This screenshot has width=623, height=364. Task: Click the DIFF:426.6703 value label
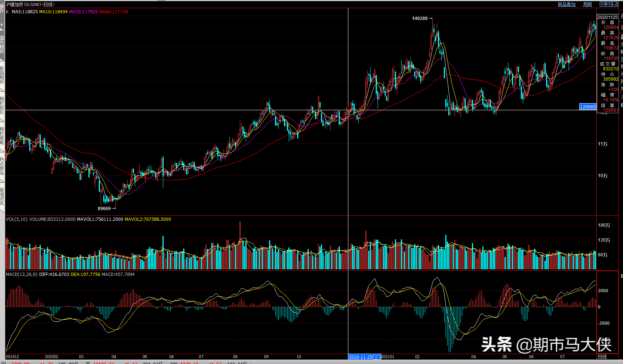point(54,274)
